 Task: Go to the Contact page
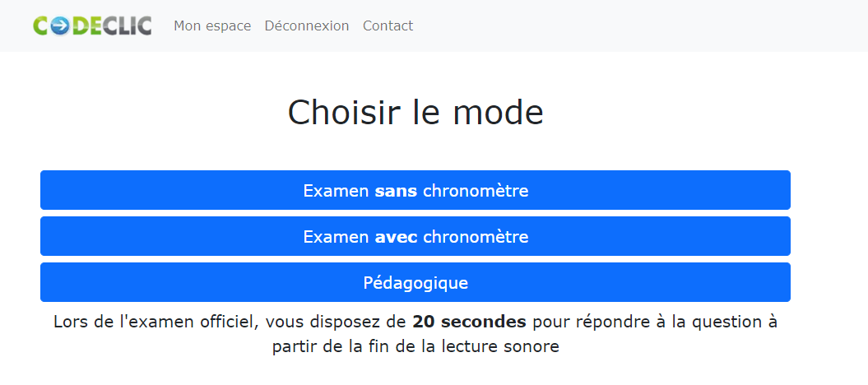pos(388,26)
